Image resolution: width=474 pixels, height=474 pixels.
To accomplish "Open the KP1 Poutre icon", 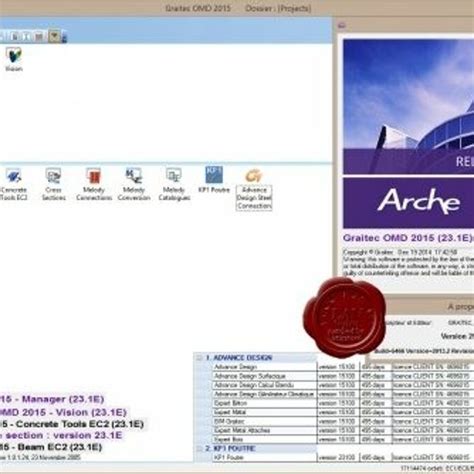I will (x=214, y=180).
